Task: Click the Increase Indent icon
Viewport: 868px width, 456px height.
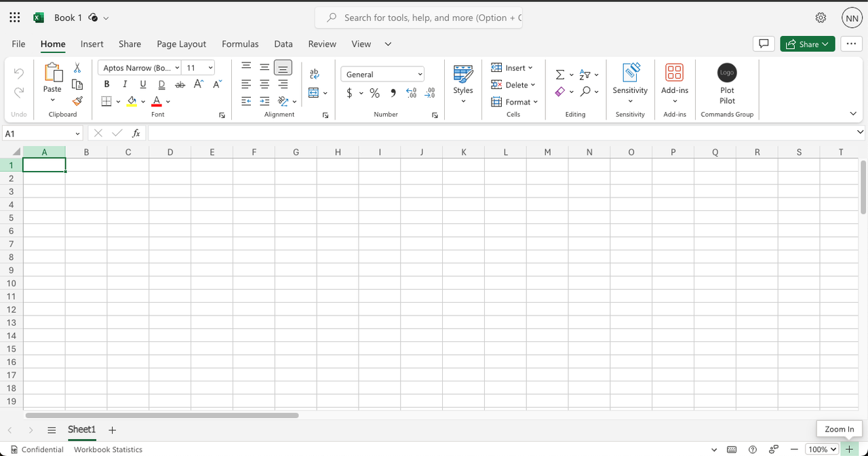Action: [x=264, y=101]
